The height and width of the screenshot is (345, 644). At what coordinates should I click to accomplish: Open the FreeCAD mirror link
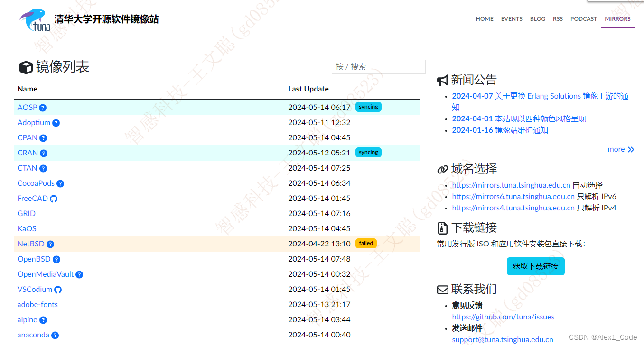pyautogui.click(x=33, y=199)
